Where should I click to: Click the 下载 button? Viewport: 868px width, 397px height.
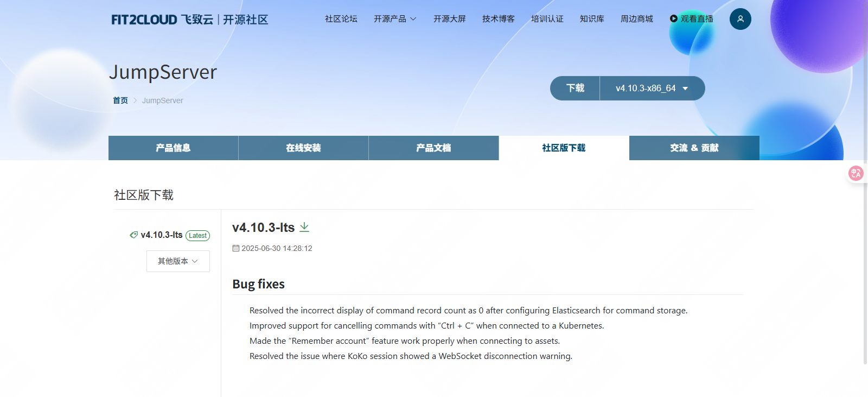coord(575,88)
